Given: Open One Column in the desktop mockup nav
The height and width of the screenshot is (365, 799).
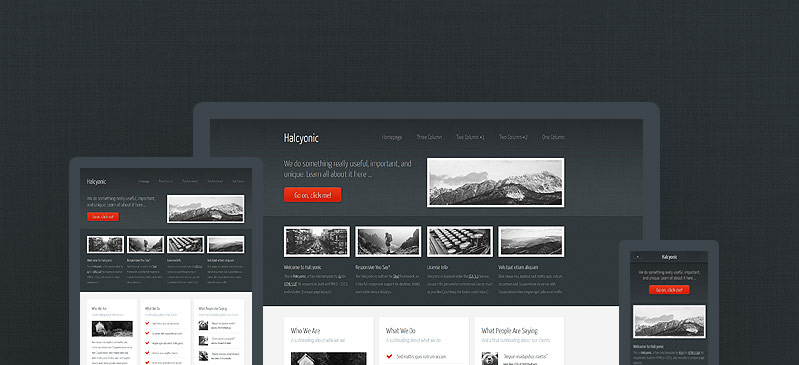Looking at the screenshot, I should [553, 137].
